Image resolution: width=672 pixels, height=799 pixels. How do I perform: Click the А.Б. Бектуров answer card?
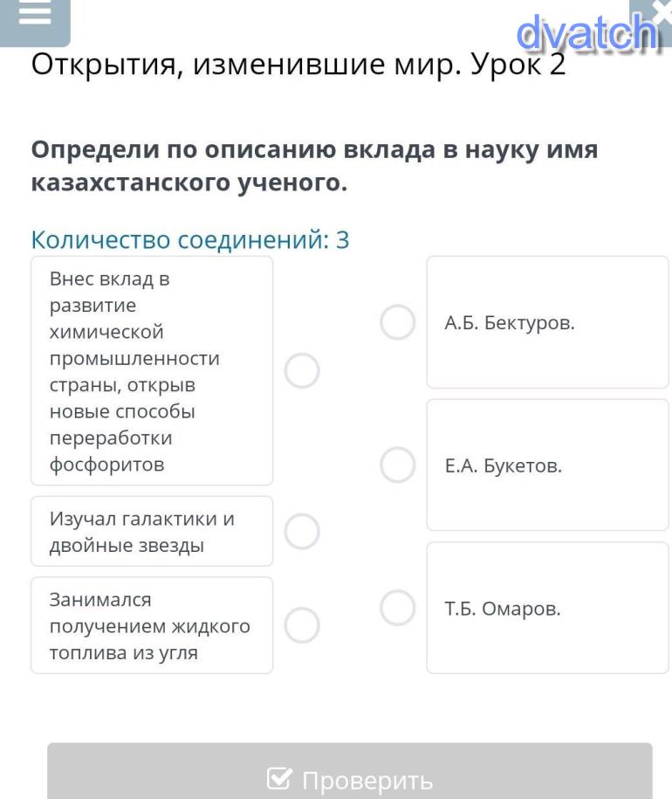547,322
